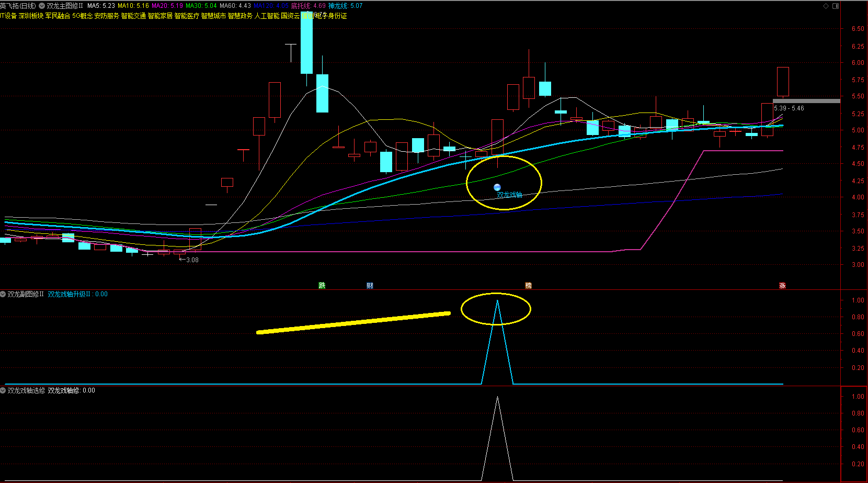Open the 军民融合 concept tag
The width and height of the screenshot is (868, 483).
tap(58, 16)
